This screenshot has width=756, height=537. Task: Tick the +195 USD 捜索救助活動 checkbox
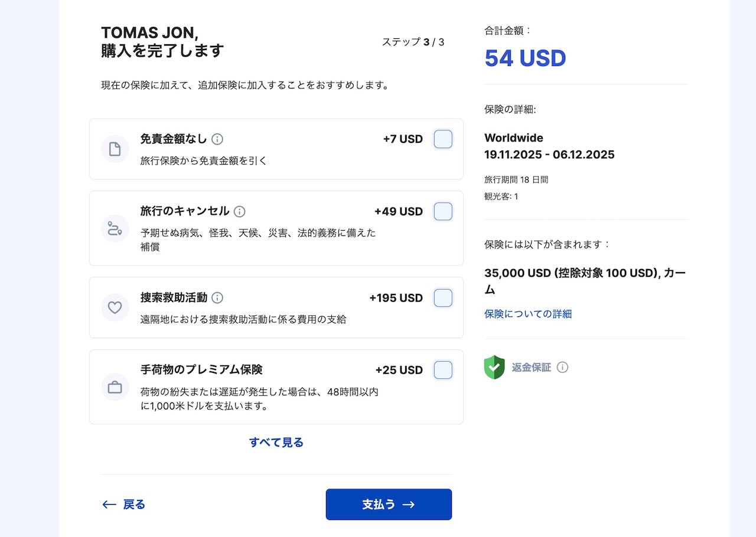pyautogui.click(x=443, y=298)
